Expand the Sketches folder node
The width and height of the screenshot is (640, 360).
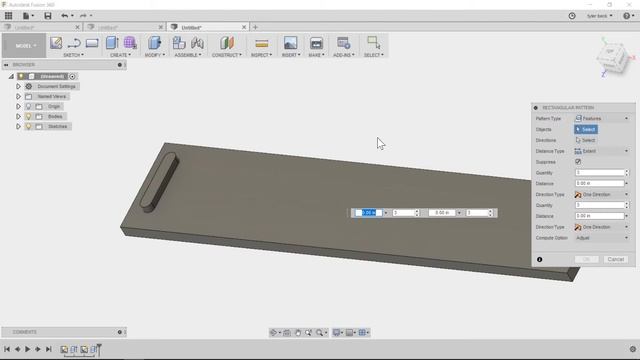point(18,127)
